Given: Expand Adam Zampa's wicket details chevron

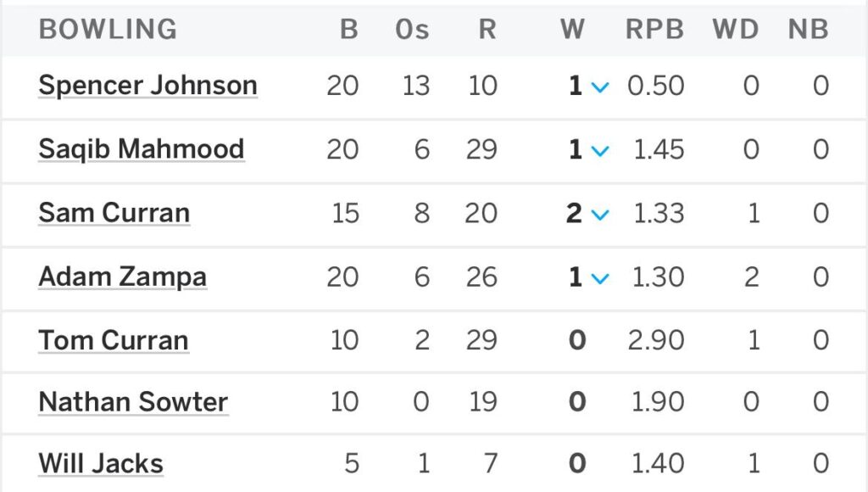Looking at the screenshot, I should coord(600,278).
